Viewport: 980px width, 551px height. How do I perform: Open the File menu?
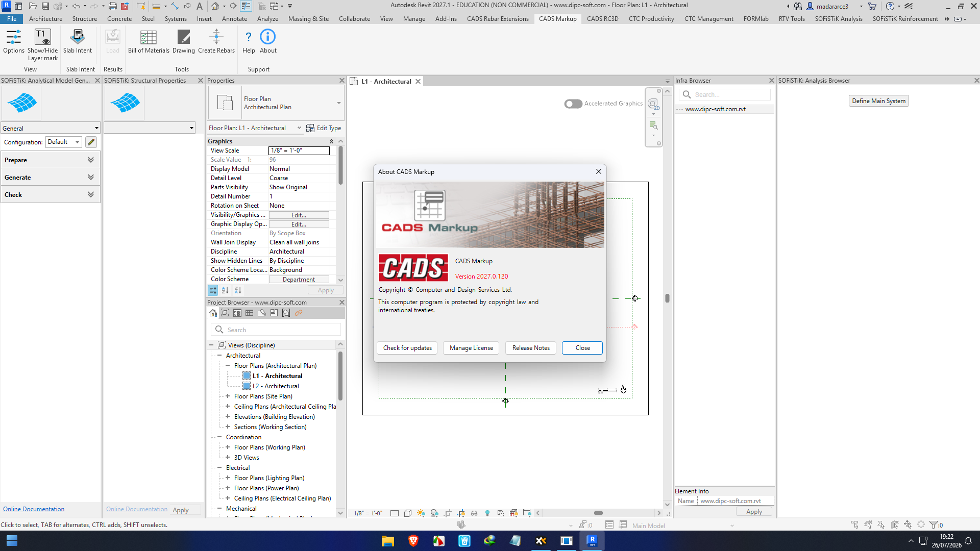coord(12,19)
